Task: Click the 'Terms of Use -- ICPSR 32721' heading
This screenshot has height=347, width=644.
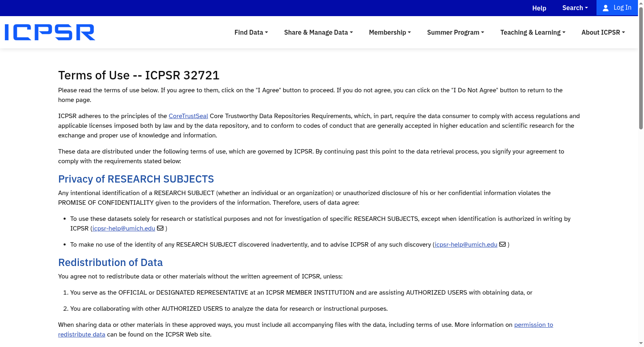Action: click(139, 75)
